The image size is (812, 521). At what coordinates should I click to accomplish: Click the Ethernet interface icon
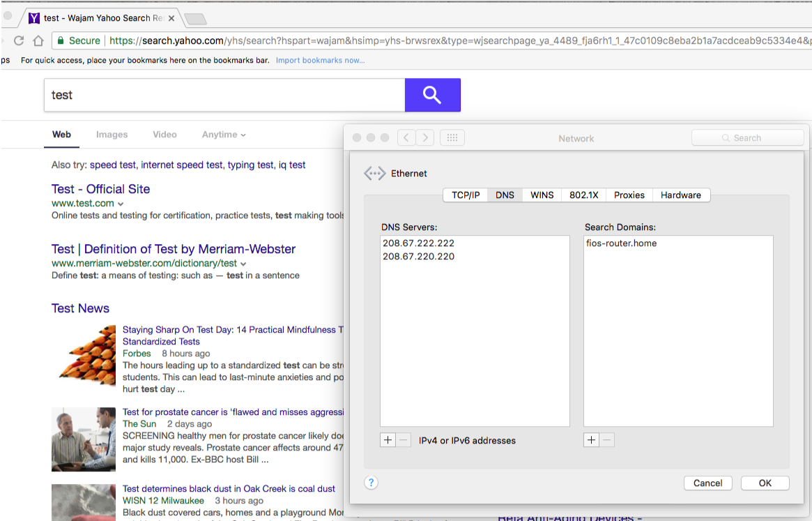(x=374, y=173)
